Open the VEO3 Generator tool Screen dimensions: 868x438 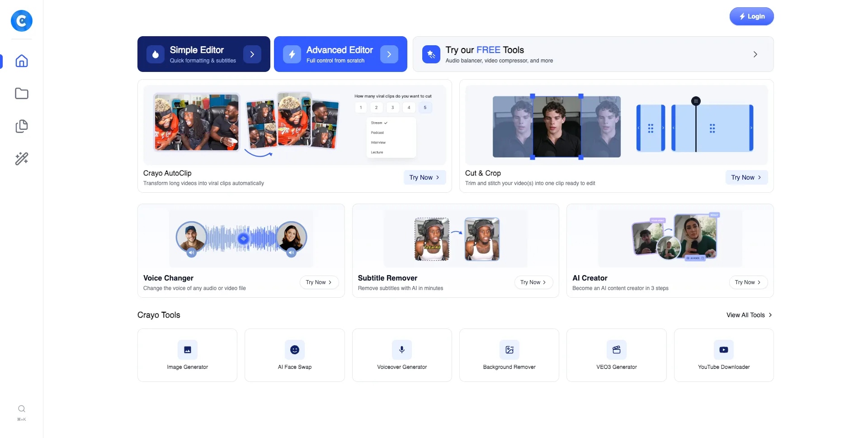616,355
